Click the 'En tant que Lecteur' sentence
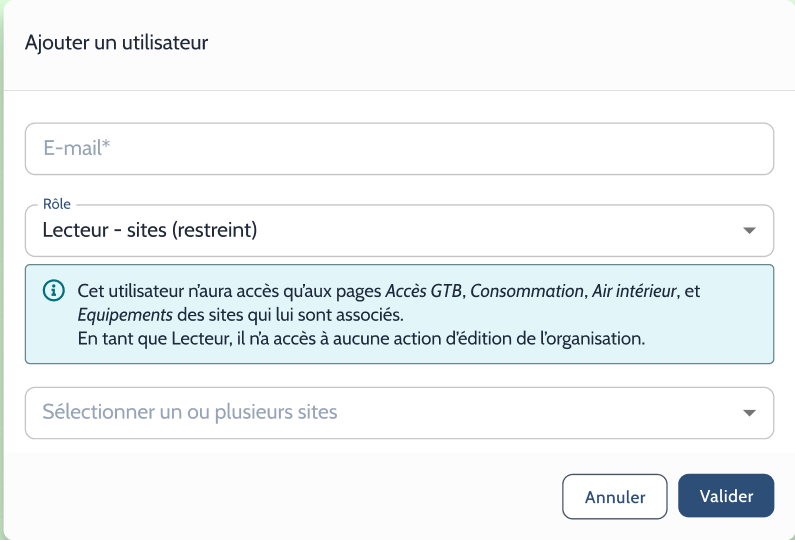Screen dimensions: 795x540 [x=361, y=339]
